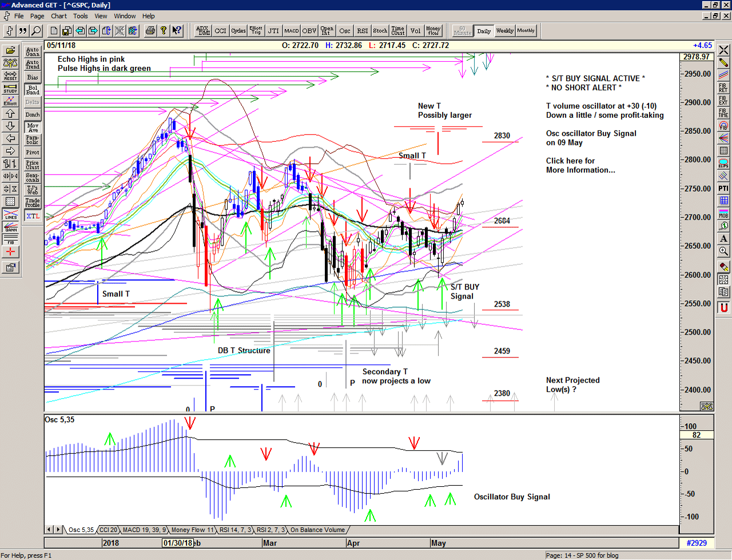Toggle the Bol Band study off
Viewport: 732px width, 560px height.
[33, 90]
